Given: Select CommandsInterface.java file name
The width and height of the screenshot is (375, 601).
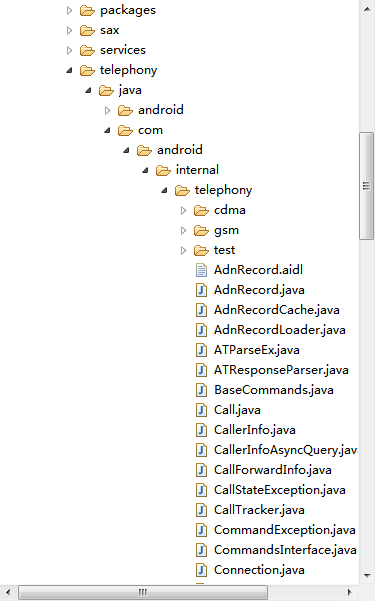Looking at the screenshot, I should (x=285, y=550).
